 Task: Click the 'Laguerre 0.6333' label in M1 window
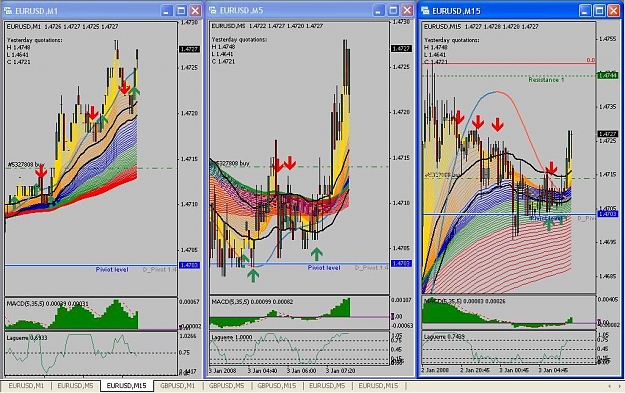(x=27, y=338)
